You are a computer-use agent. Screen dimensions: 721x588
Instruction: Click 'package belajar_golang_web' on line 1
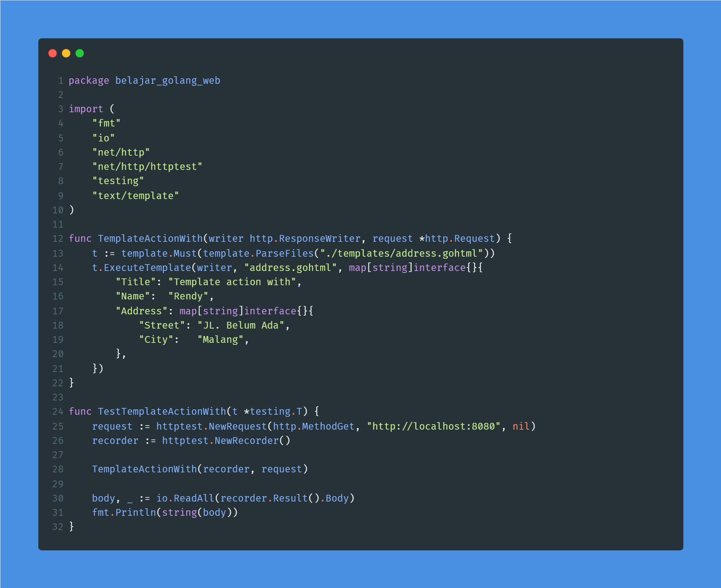point(144,81)
